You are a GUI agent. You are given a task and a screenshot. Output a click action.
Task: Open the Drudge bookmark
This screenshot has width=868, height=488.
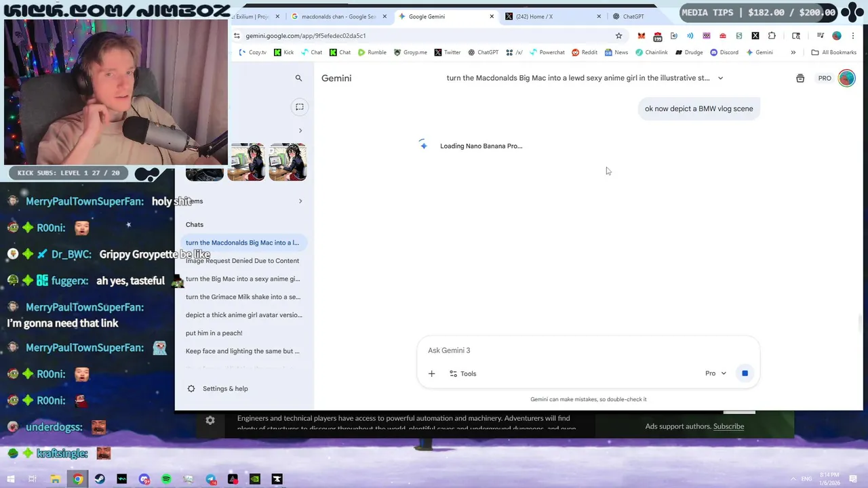(689, 52)
